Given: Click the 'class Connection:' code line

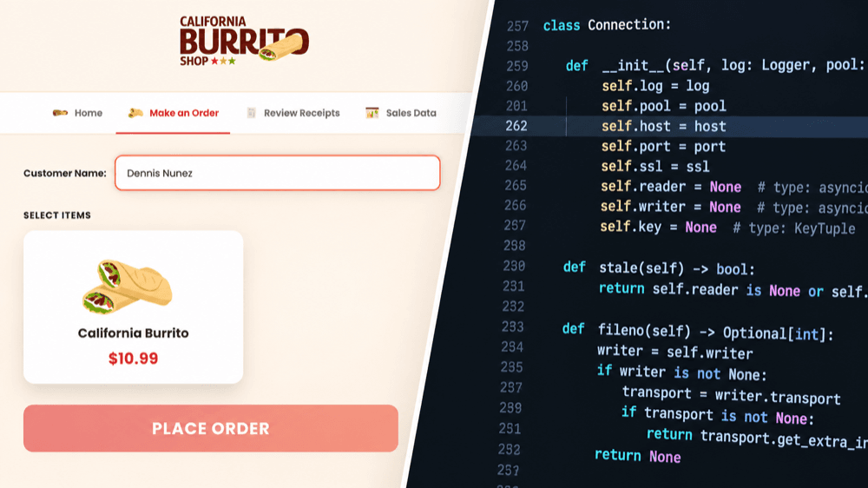Looking at the screenshot, I should click(x=607, y=25).
